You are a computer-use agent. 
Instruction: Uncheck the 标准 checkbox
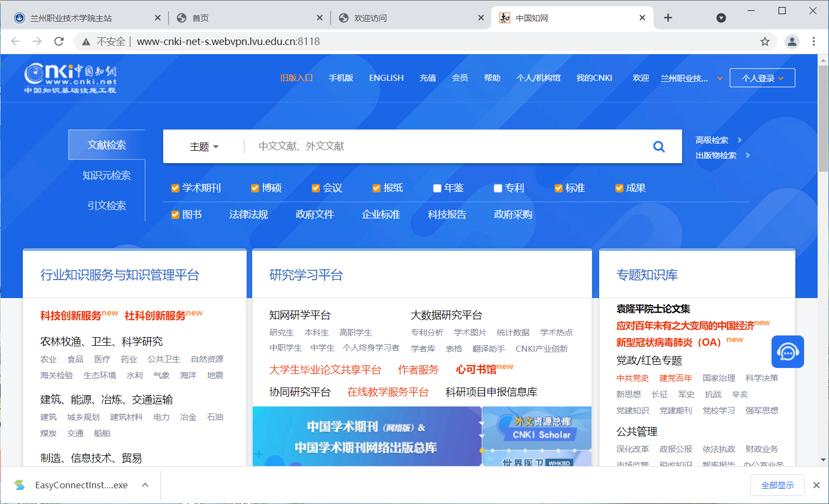click(558, 188)
